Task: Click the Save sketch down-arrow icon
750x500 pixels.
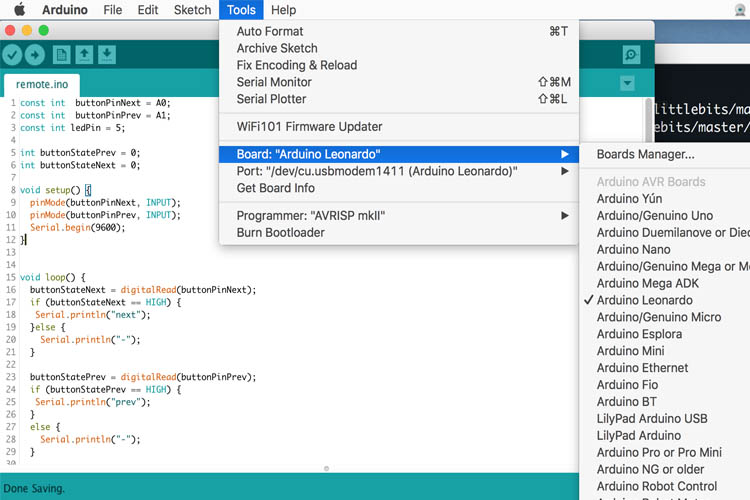Action: click(x=107, y=55)
